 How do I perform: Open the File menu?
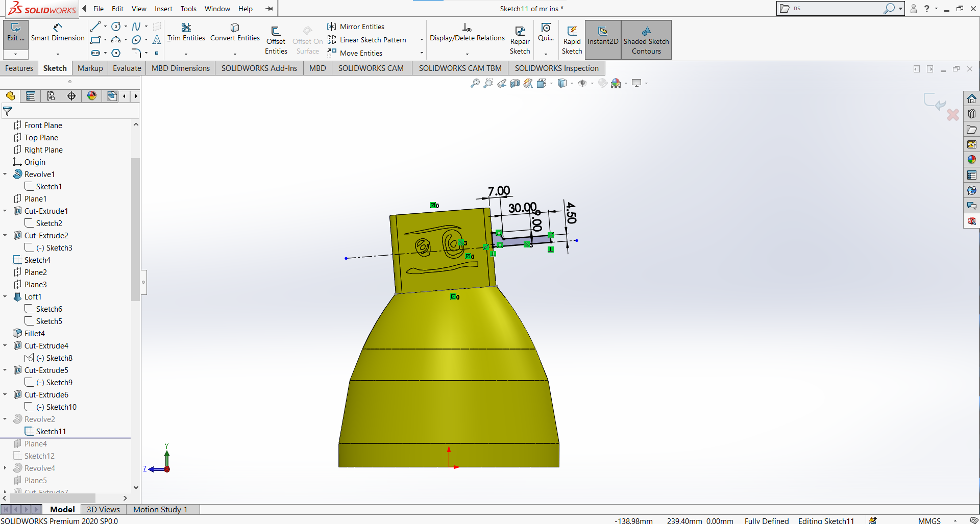[x=99, y=9]
